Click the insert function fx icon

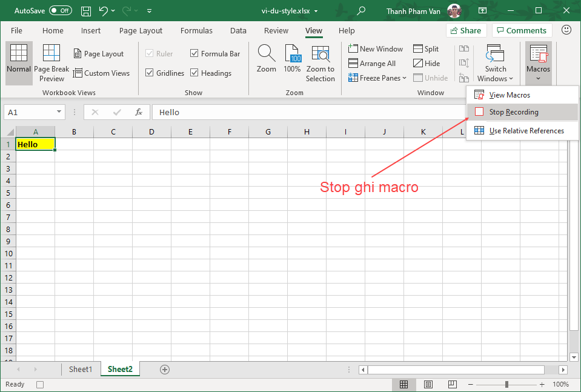(x=139, y=112)
